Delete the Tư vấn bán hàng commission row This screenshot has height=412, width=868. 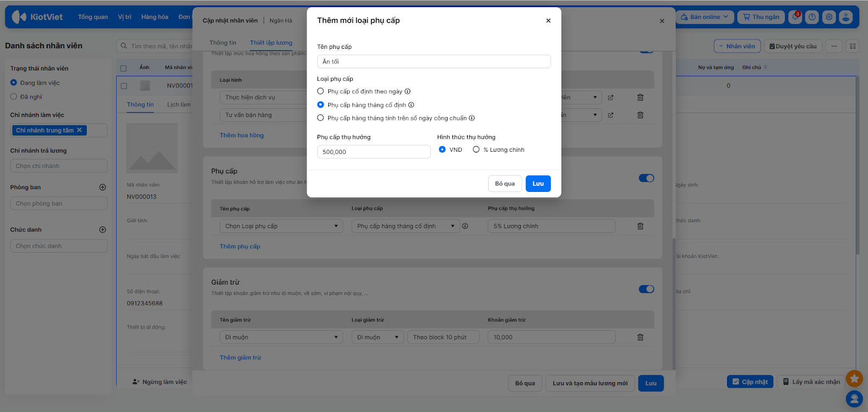click(x=640, y=115)
